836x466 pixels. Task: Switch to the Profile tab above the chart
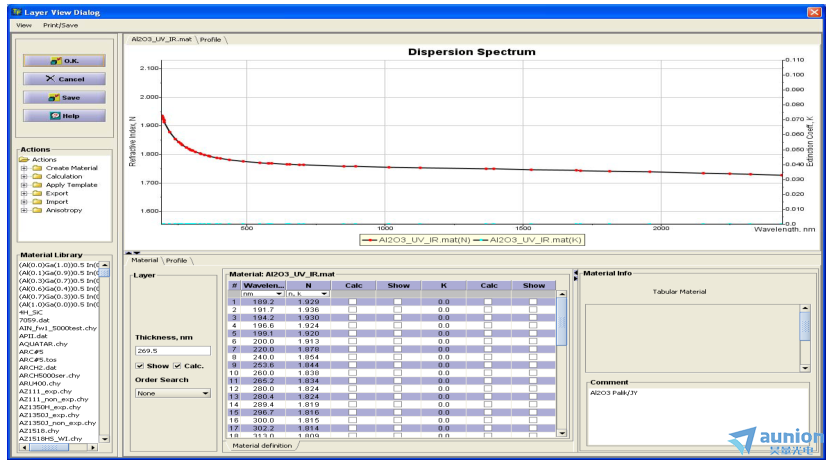[211, 39]
